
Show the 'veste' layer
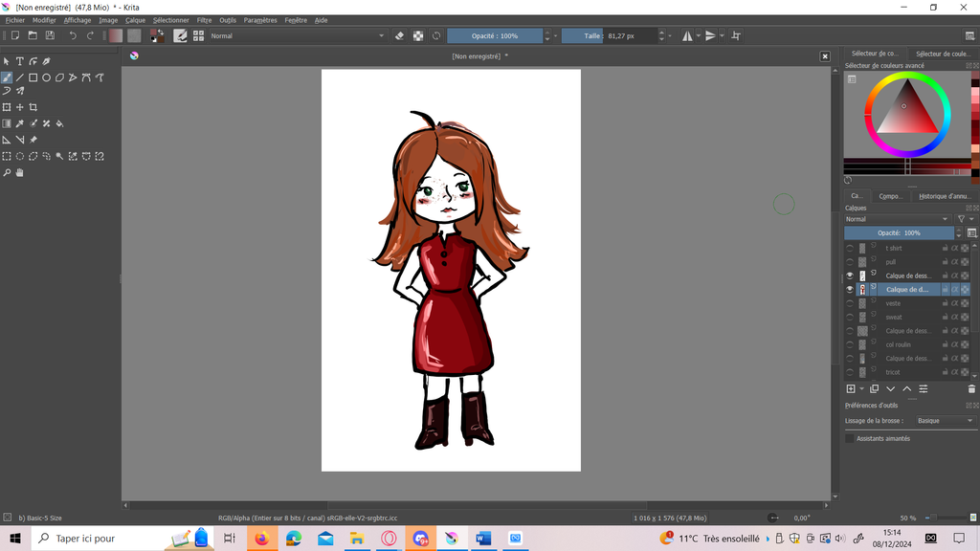pyautogui.click(x=850, y=303)
